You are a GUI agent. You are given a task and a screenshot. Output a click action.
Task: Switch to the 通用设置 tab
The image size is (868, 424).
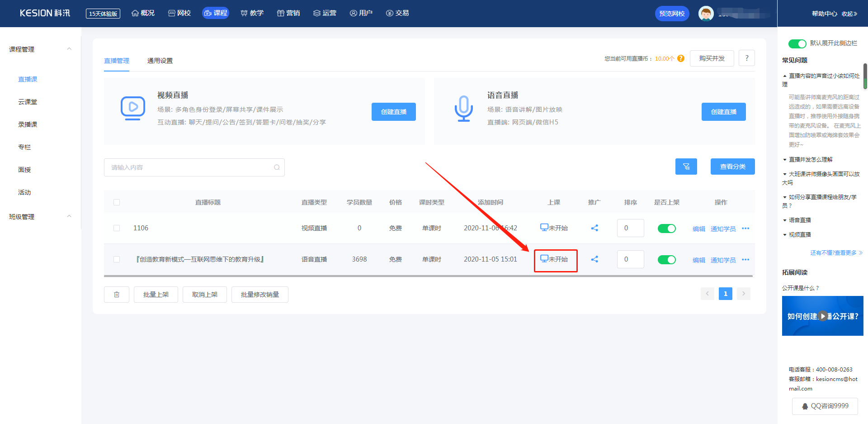pyautogui.click(x=160, y=61)
